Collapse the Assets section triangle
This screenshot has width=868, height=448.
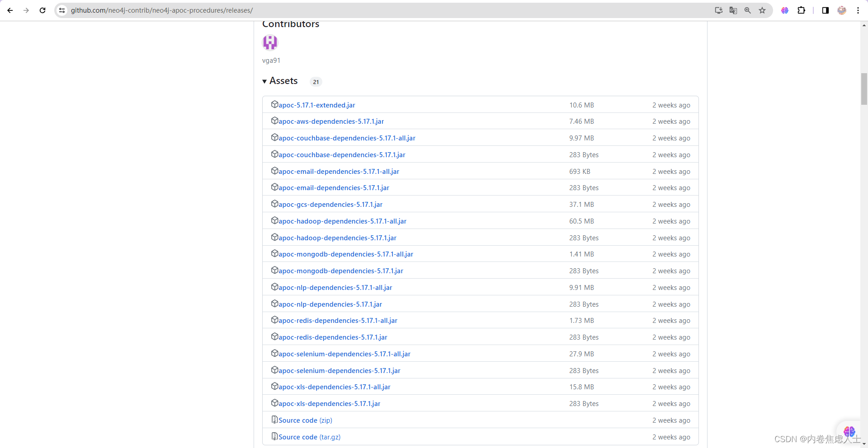(x=264, y=81)
